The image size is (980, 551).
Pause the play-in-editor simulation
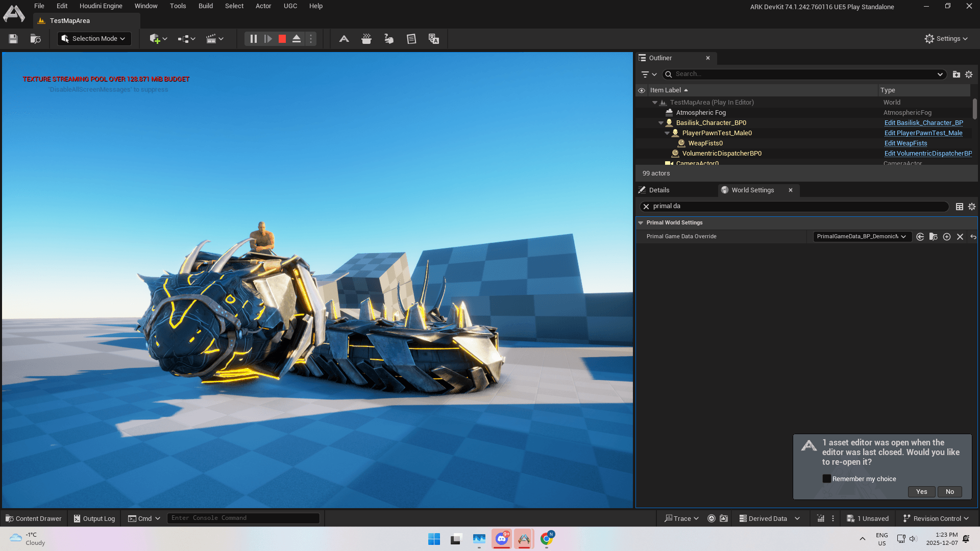point(253,39)
